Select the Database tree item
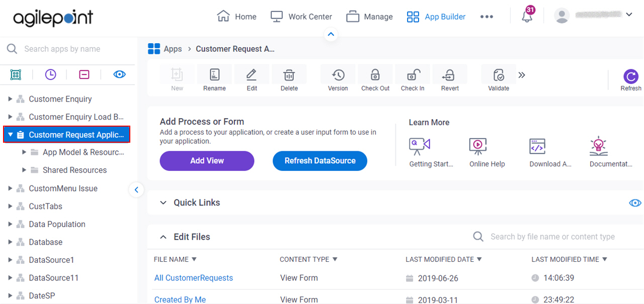Viewport: 644px width, 304px height. 45,242
